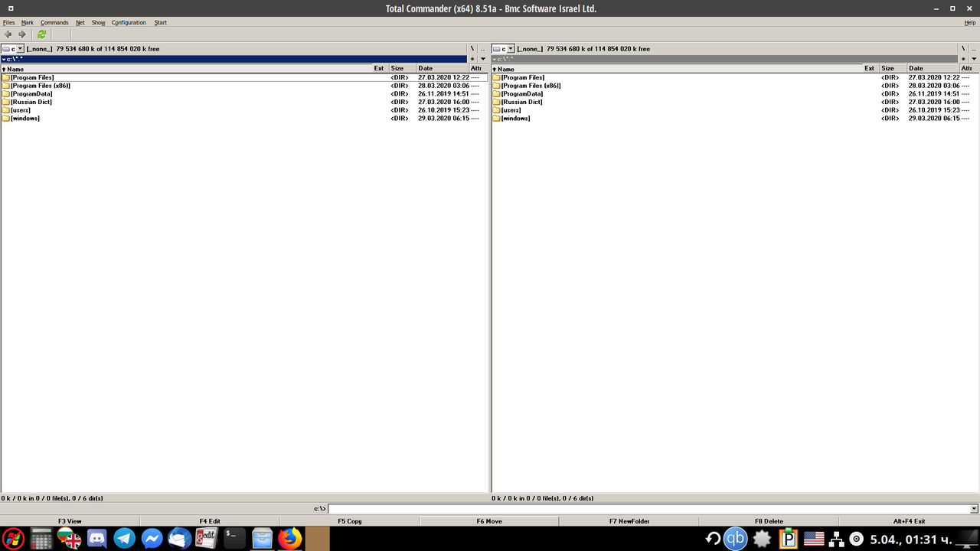The image size is (980, 551).
Task: Open the Mark menu
Action: tap(28, 22)
